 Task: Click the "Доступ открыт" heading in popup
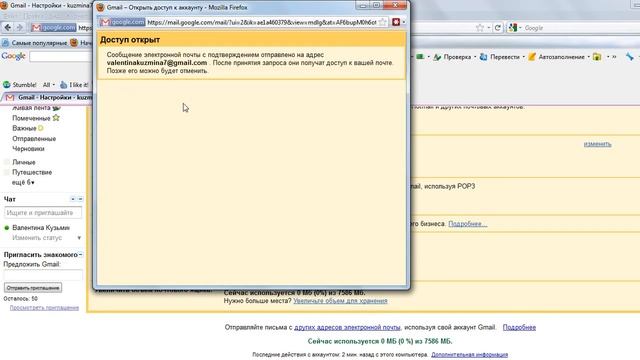(x=130, y=40)
